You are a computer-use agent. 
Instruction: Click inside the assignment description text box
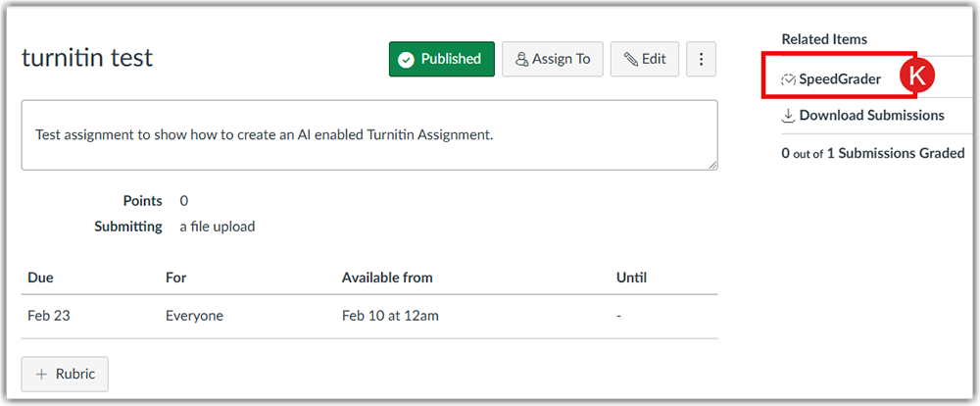(x=368, y=134)
